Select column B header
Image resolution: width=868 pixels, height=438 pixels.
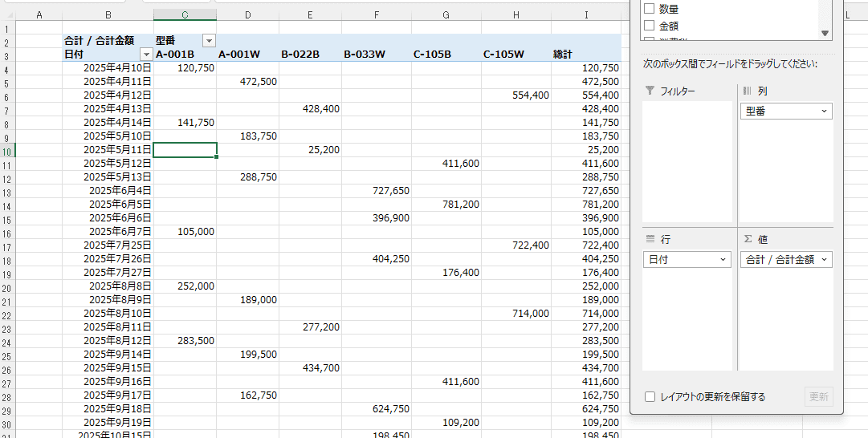[x=108, y=15]
